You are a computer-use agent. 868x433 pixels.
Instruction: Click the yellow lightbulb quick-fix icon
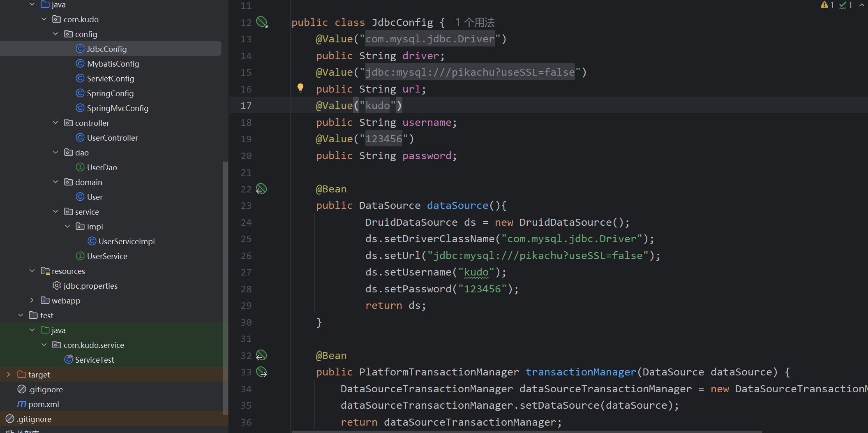[300, 88]
